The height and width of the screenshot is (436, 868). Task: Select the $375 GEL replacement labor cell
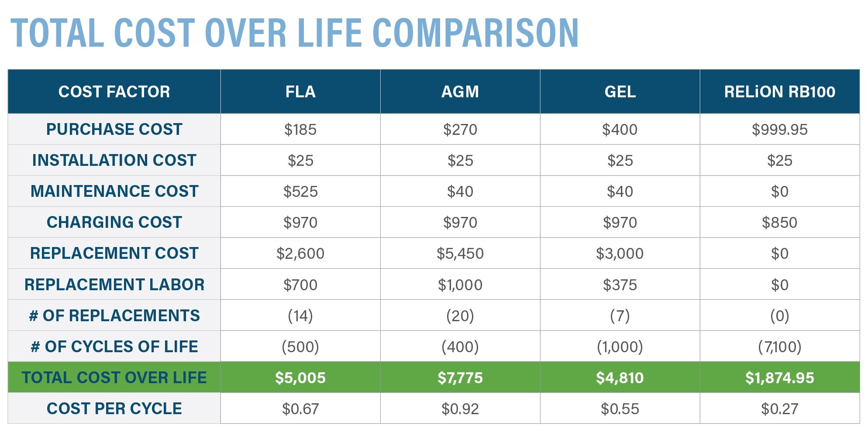point(620,284)
